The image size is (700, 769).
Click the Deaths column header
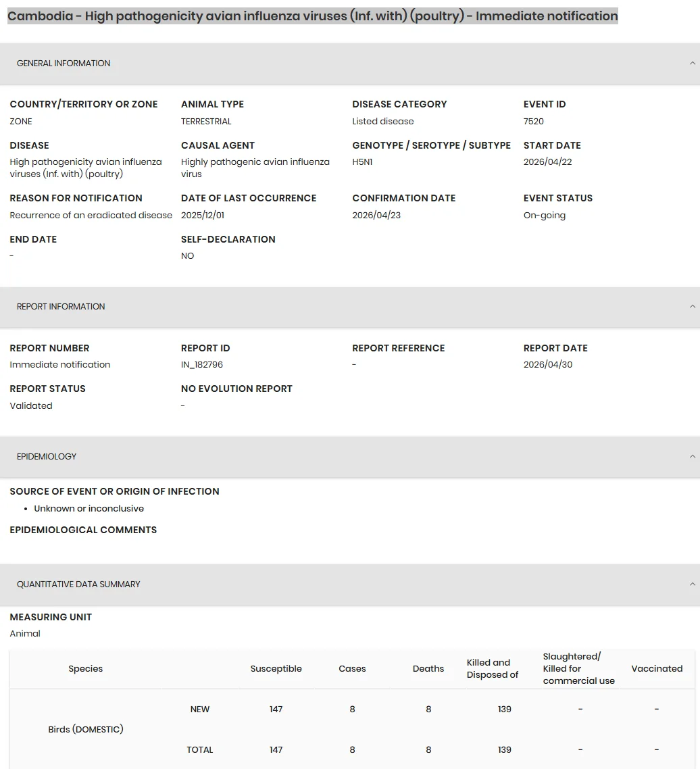click(428, 668)
